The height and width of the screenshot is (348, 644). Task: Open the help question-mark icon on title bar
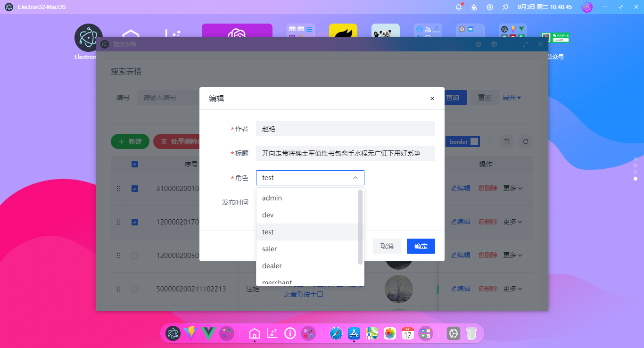click(x=478, y=44)
